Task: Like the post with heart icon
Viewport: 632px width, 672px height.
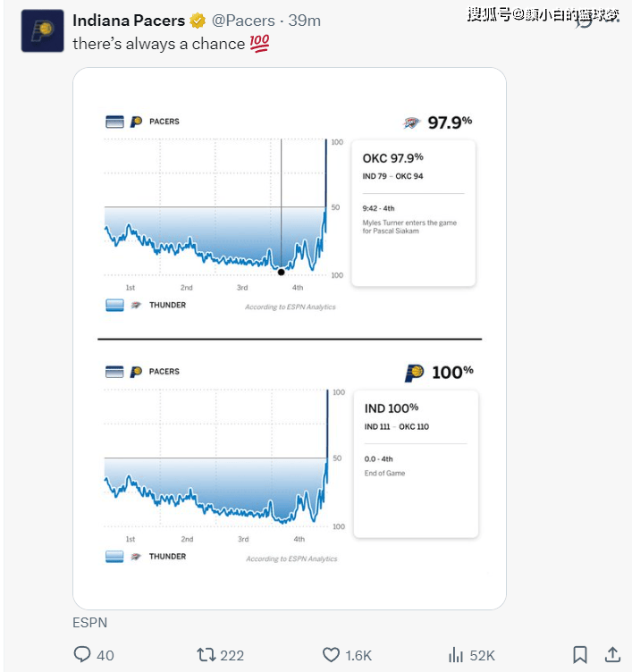Action: click(x=331, y=655)
